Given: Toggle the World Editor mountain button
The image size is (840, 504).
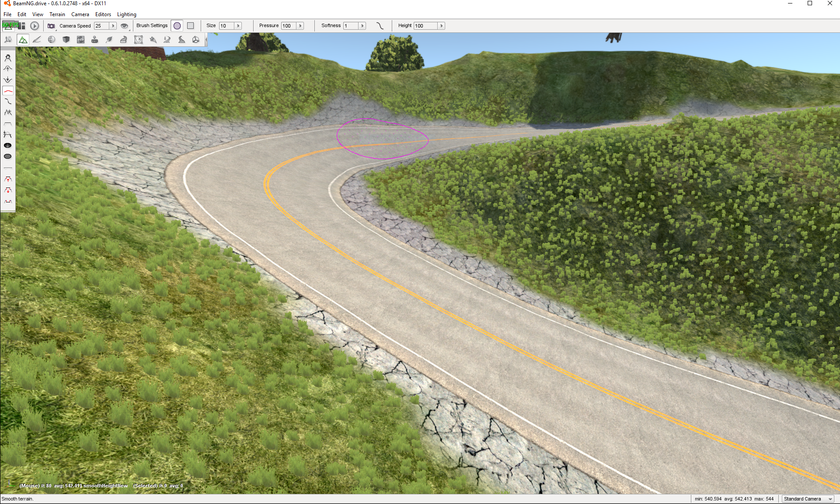Looking at the screenshot, I should 9,26.
